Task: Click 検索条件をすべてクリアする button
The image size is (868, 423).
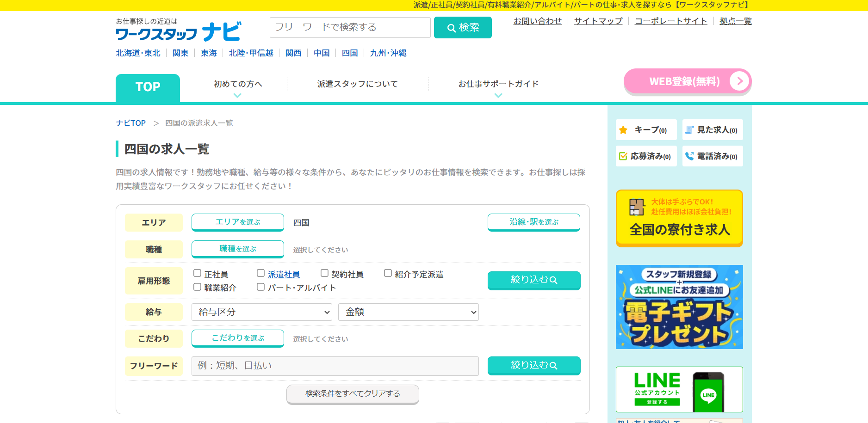Action: (x=353, y=394)
